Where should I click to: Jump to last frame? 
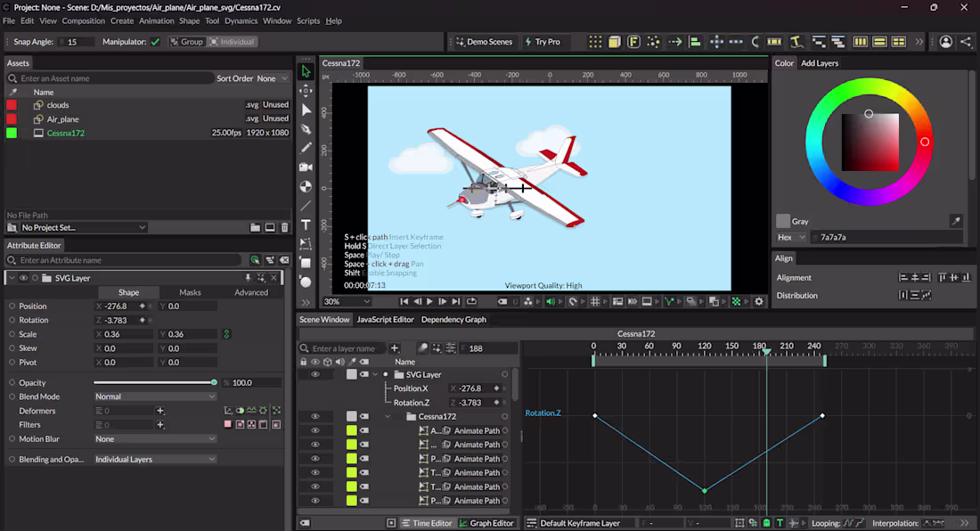[455, 301]
